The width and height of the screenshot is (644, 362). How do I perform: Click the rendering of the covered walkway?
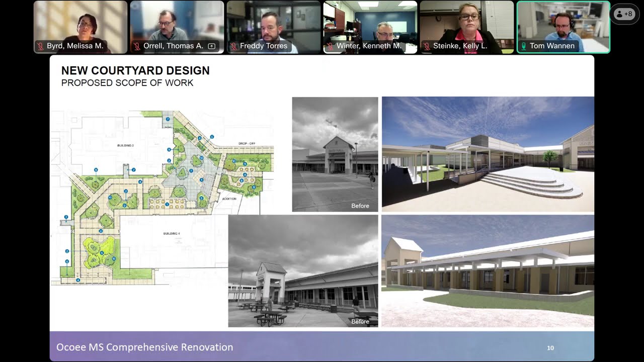click(x=488, y=271)
